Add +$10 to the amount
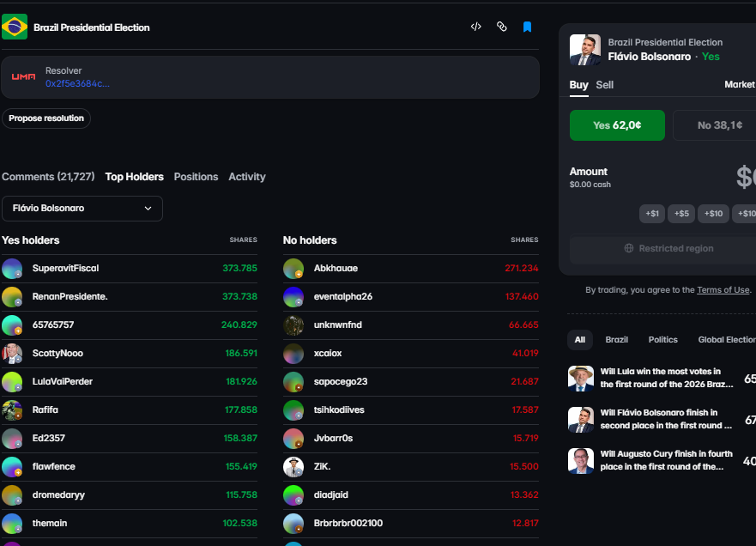 click(713, 214)
